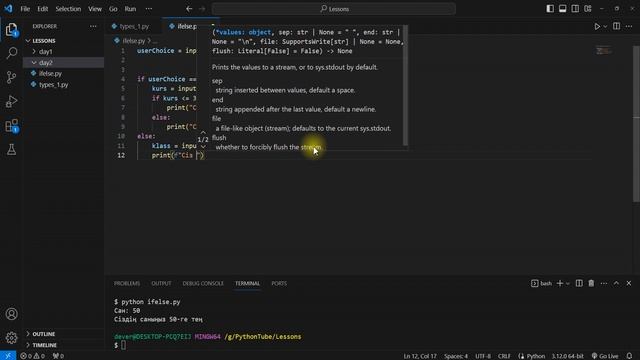
Task: Open the Extensions view
Action: [x=11, y=125]
